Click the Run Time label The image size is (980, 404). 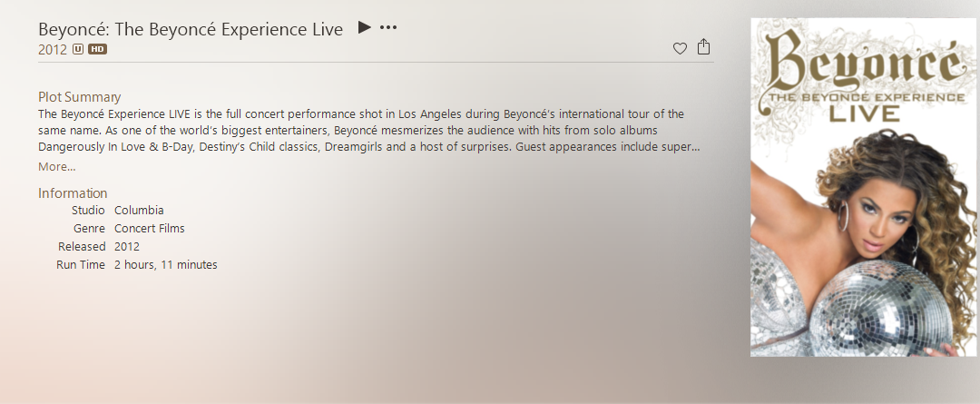(x=81, y=264)
